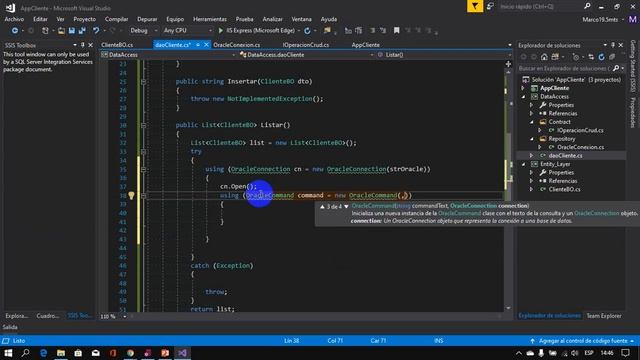Open the Debug configuration dropdown
Image resolution: width=640 pixels, height=360 pixels.
(x=156, y=31)
